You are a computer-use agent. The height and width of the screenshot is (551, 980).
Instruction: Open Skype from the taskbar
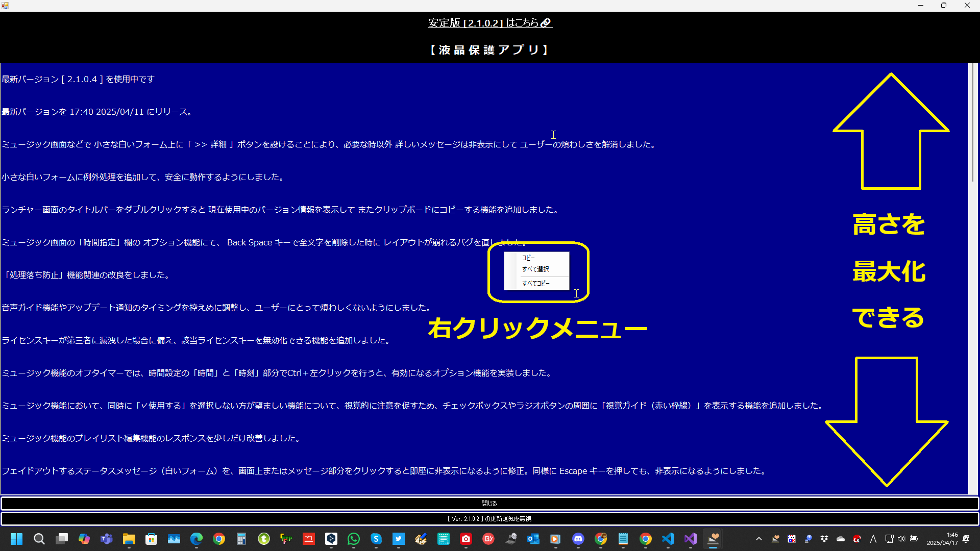point(376,539)
